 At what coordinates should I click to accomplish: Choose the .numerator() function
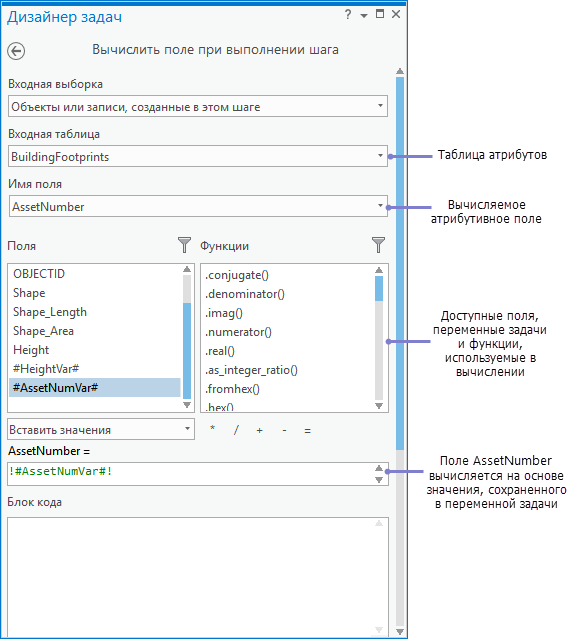pyautogui.click(x=238, y=332)
